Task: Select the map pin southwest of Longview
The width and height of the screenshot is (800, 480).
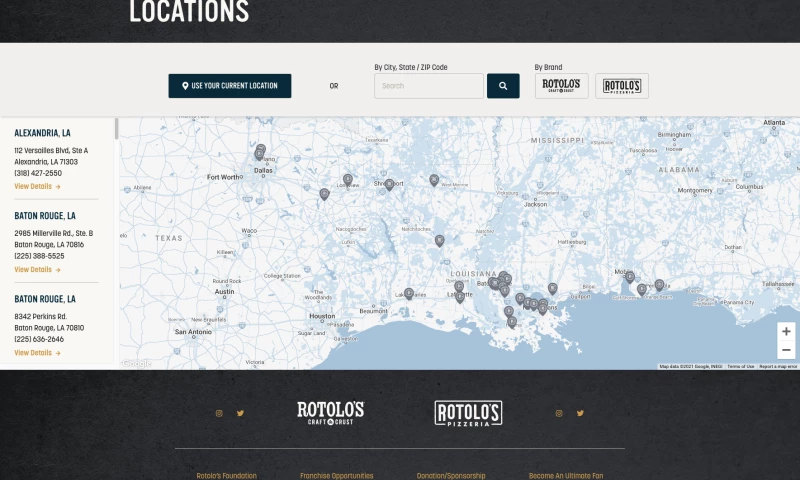Action: [x=324, y=194]
